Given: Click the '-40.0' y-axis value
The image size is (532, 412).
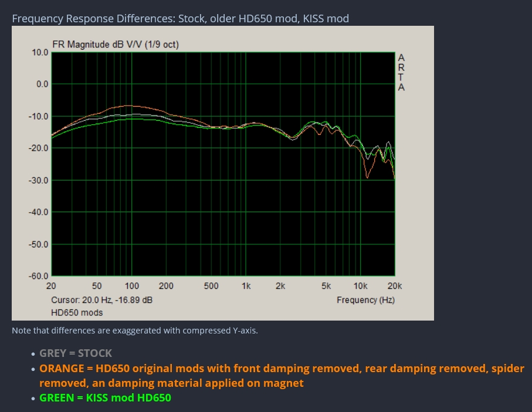Looking at the screenshot, I should 38,212.
